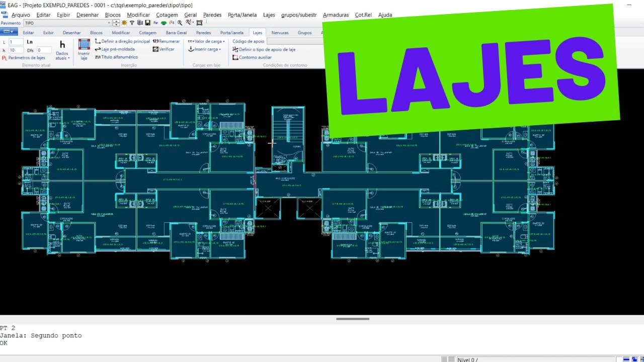This screenshot has height=362, width=644.
Task: Switch to the Barra Geral ribbon tab
Action: (176, 33)
